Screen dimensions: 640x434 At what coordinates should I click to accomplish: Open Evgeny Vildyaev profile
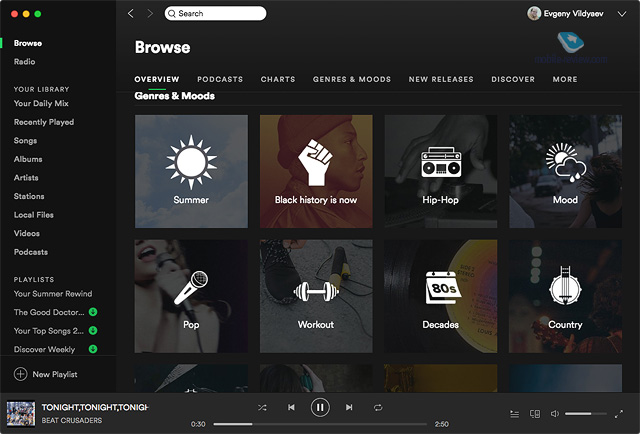coord(565,13)
